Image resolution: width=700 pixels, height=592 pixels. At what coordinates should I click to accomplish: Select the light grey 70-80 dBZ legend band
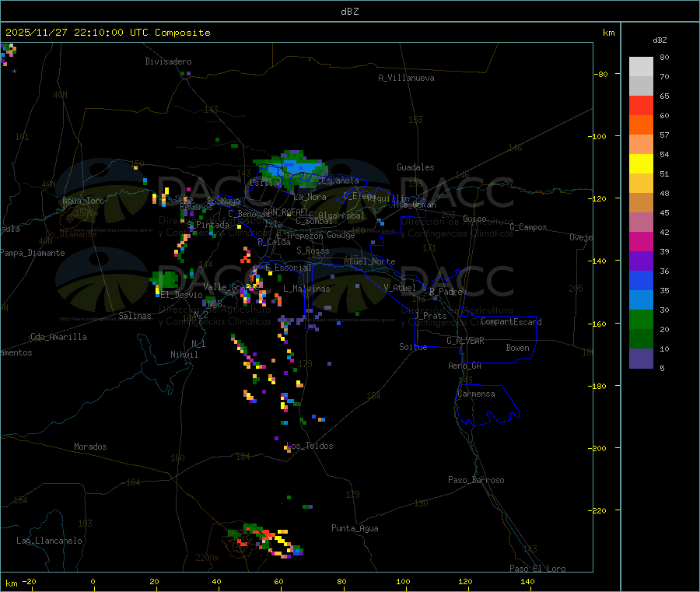coord(641,67)
